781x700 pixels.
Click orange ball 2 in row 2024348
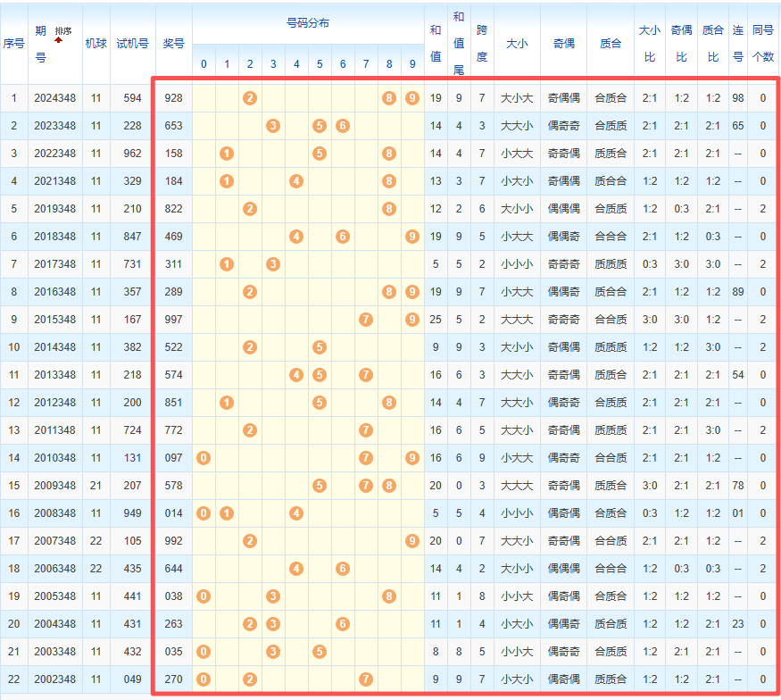tap(250, 98)
